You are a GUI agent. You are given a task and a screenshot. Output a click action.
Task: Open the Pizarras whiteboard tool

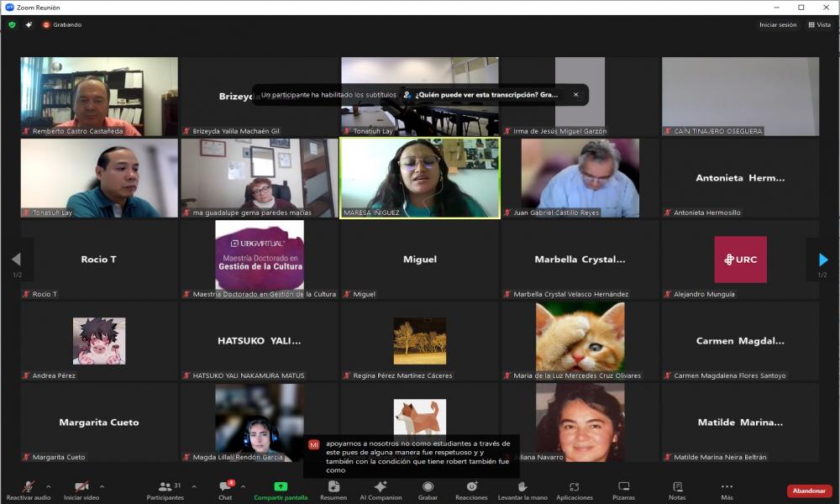pyautogui.click(x=623, y=489)
